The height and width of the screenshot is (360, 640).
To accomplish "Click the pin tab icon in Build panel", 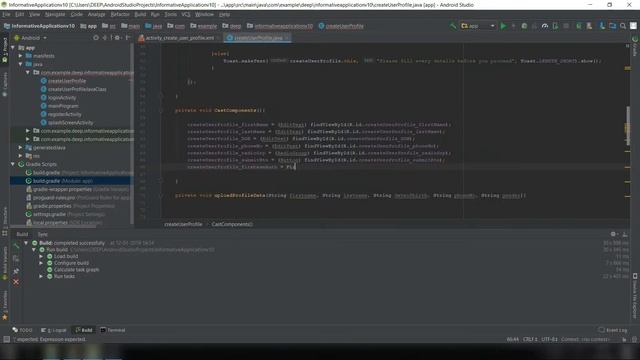I will pos(16,271).
